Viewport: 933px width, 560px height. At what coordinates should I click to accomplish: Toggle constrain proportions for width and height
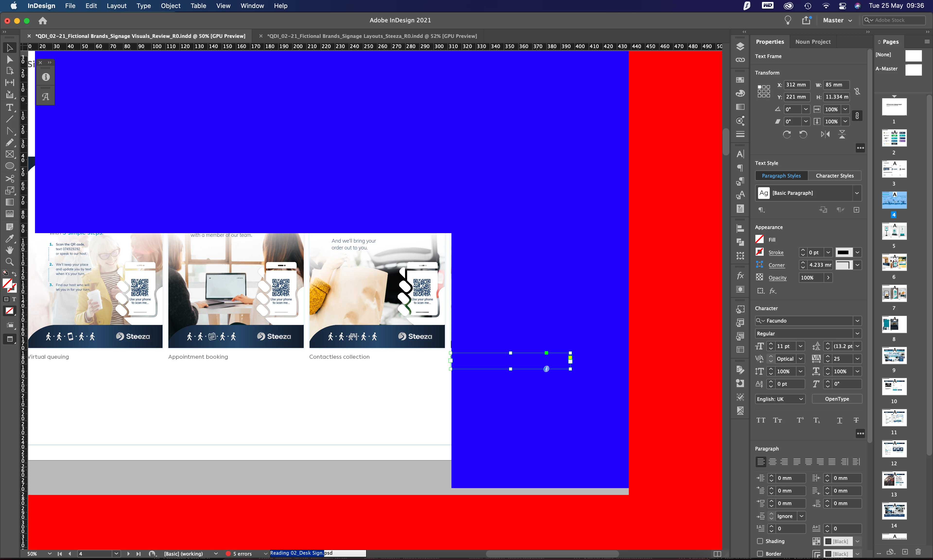click(x=857, y=91)
